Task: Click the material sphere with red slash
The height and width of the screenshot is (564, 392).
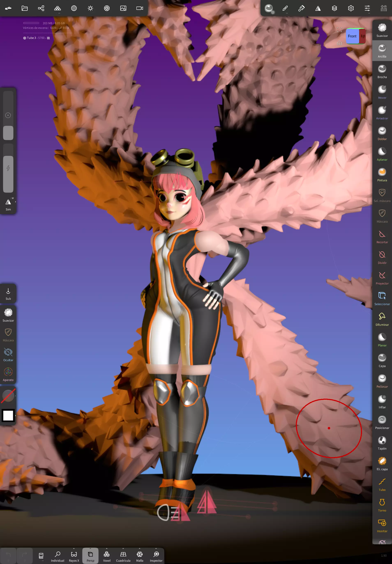Action: click(x=8, y=396)
